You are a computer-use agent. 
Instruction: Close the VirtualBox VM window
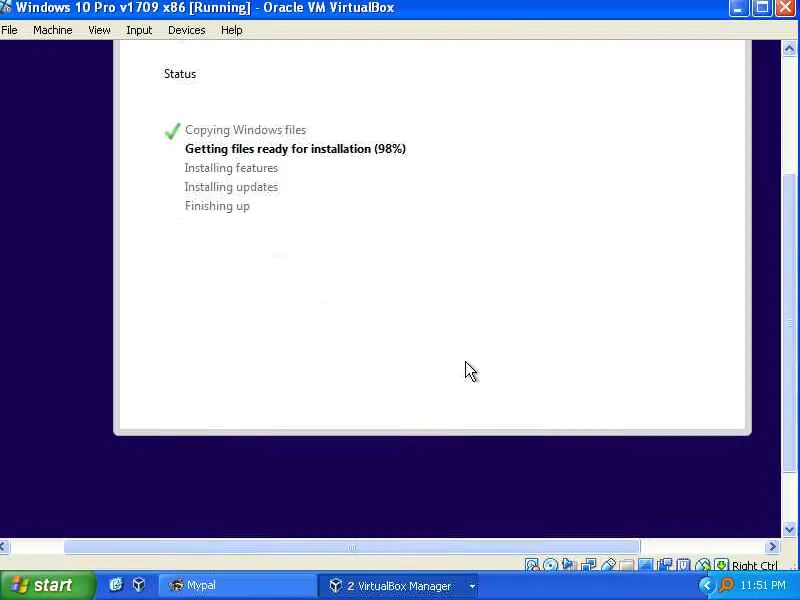coord(786,8)
